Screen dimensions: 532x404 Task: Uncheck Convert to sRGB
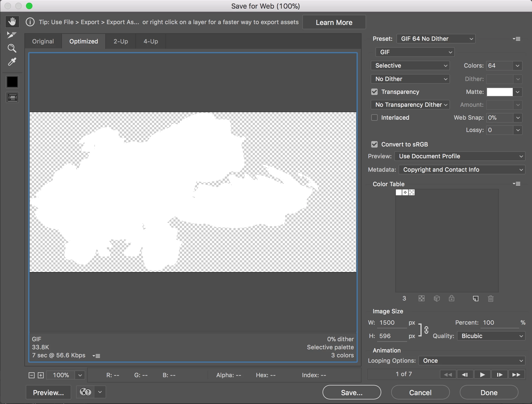(374, 144)
